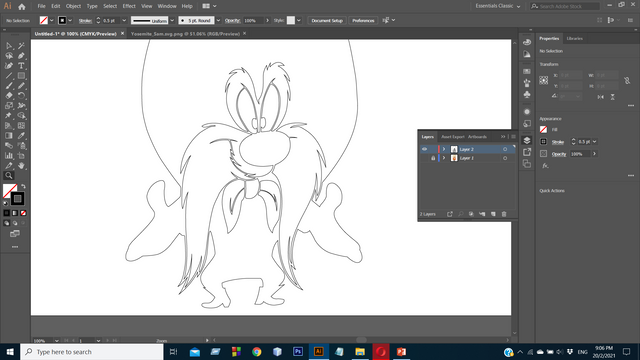Select the Eyedropper tool
This screenshot has width=640, height=360.
pyautogui.click(x=21, y=136)
